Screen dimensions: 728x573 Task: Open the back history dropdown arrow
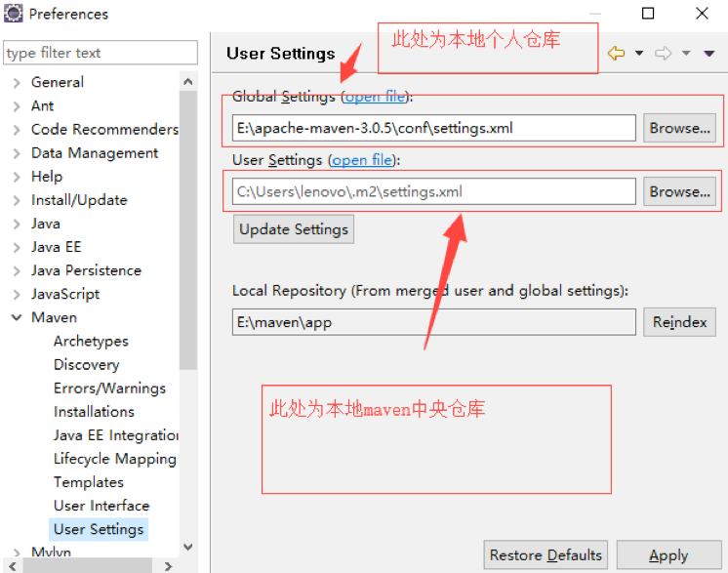[x=639, y=54]
